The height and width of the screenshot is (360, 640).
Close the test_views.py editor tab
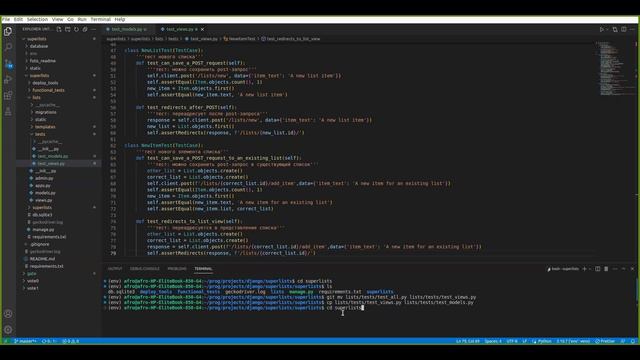202,29
